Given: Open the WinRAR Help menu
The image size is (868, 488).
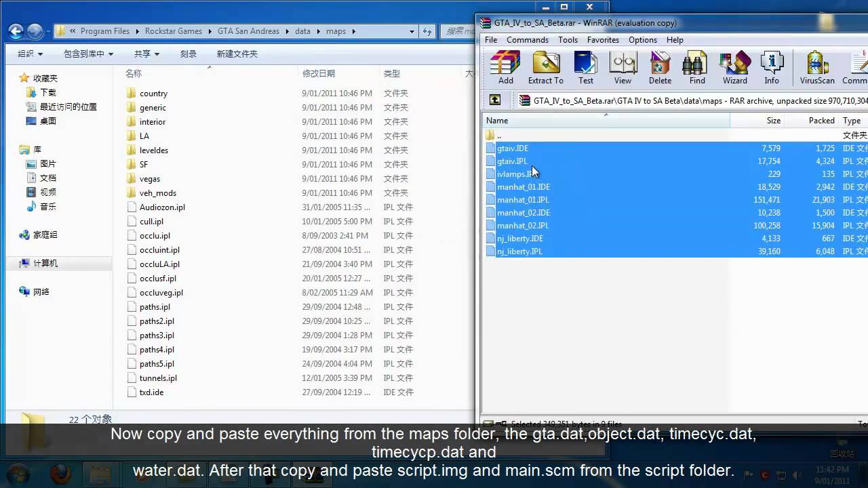Looking at the screenshot, I should (x=675, y=40).
